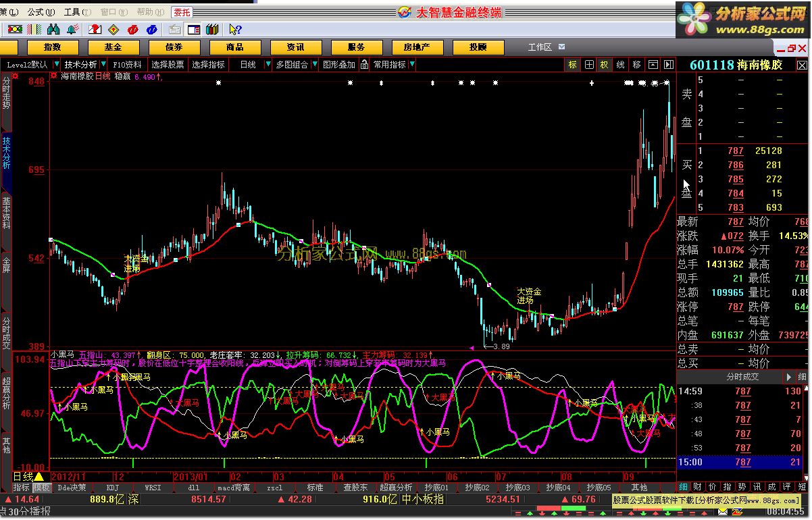Close the 601118 quote side panel
Screen dimensions: 812x520
click(x=802, y=65)
